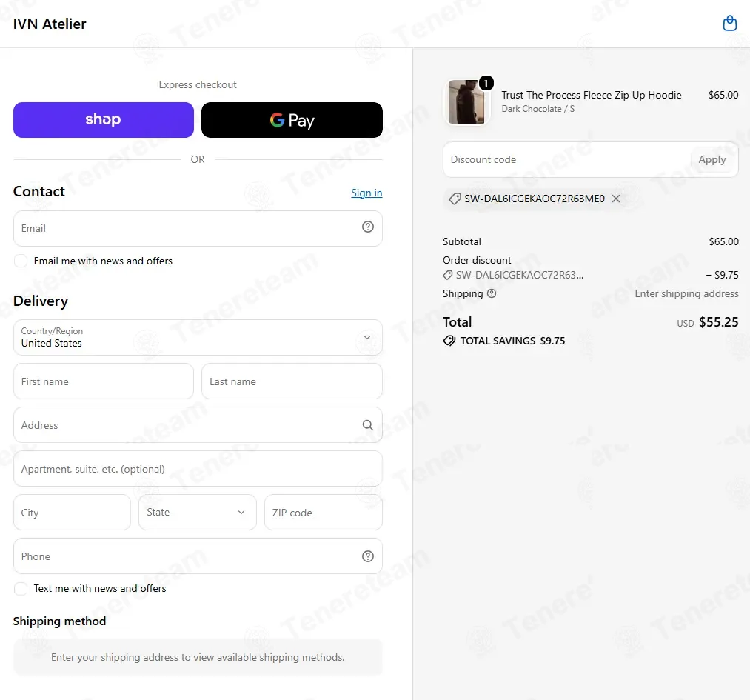The height and width of the screenshot is (700, 750).
Task: Focus the ZIP code field
Action: tap(324, 513)
